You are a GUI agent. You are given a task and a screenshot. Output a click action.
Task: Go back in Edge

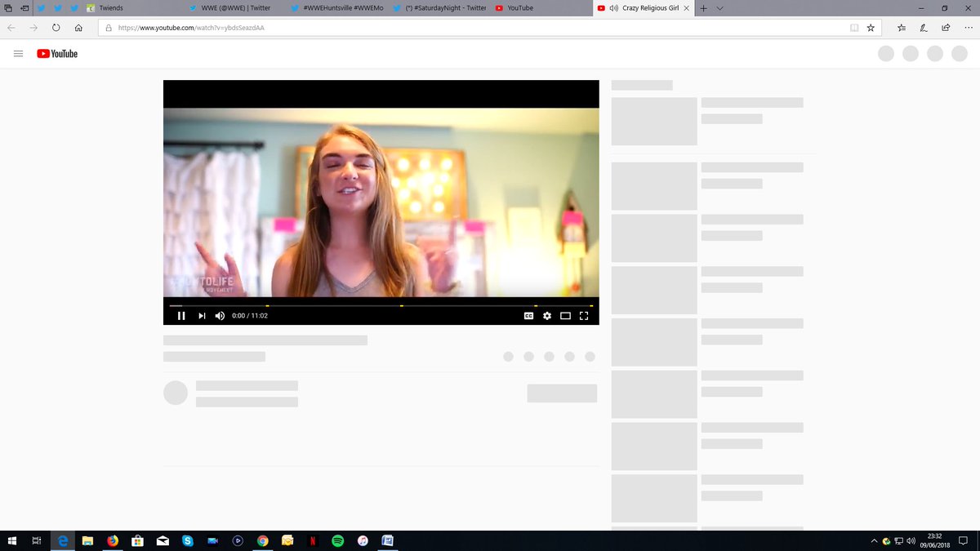coord(11,27)
